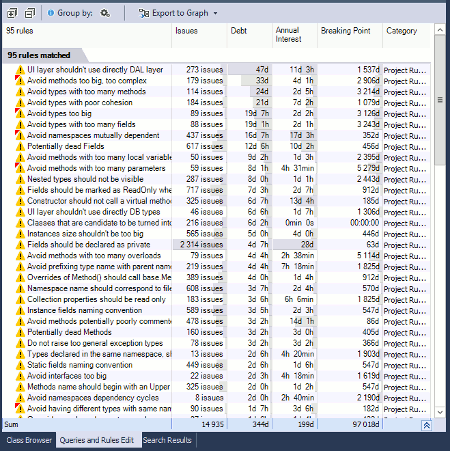This screenshot has width=450, height=451.
Task: Select rule Namespace name should correspond to file
Action: 99,288
